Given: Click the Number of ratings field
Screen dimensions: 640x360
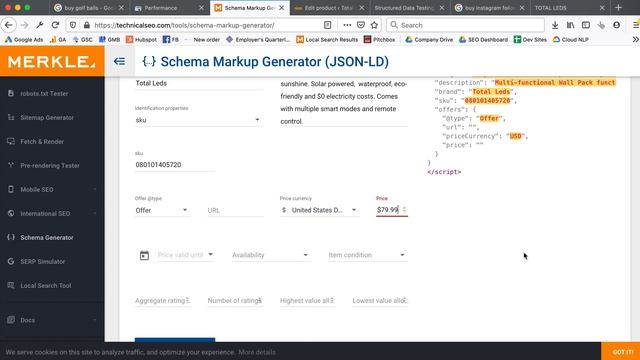Looking at the screenshot, I should (x=235, y=300).
